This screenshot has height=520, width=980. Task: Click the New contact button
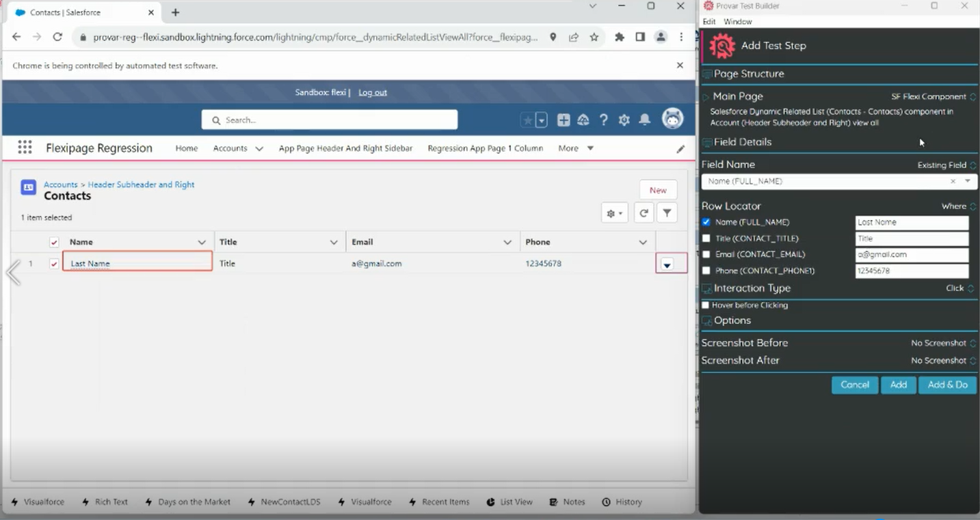click(x=658, y=190)
